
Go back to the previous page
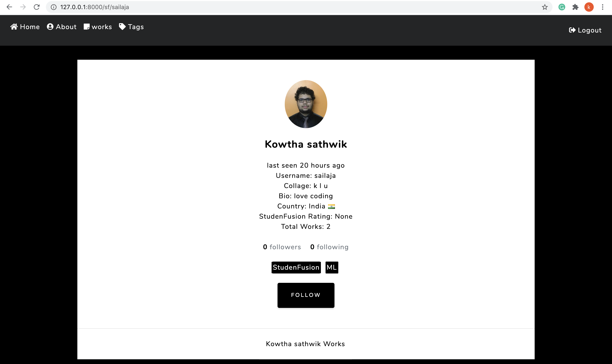click(x=9, y=7)
